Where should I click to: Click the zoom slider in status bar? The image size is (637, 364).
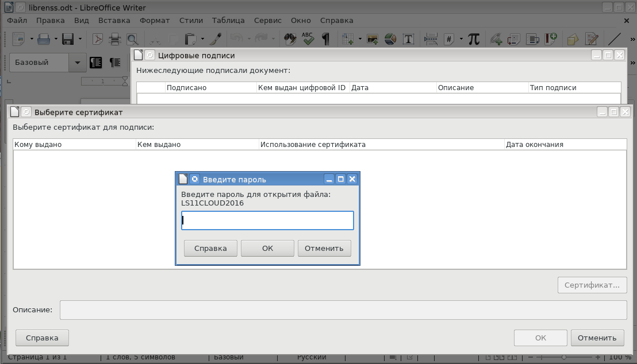(x=564, y=358)
